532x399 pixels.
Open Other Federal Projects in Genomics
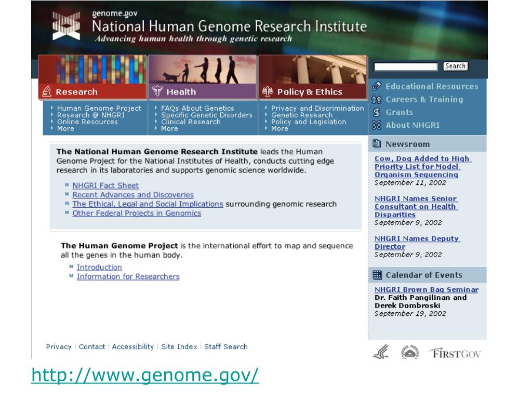[137, 213]
